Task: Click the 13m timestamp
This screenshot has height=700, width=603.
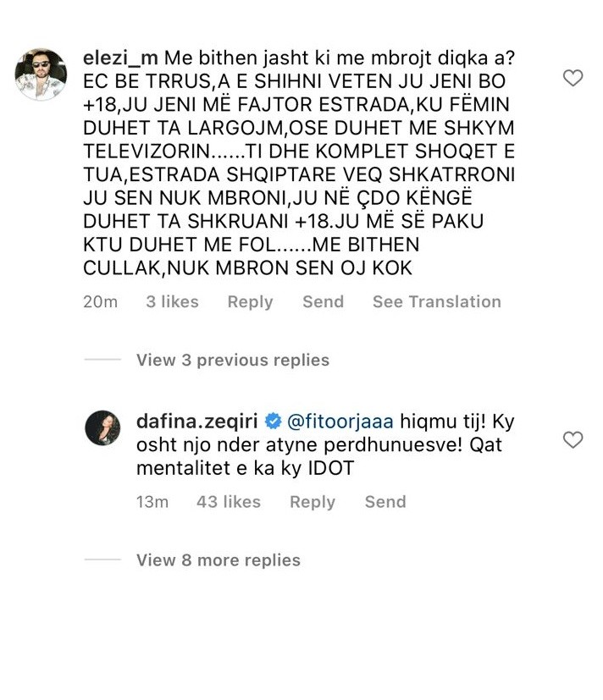Action: [152, 502]
